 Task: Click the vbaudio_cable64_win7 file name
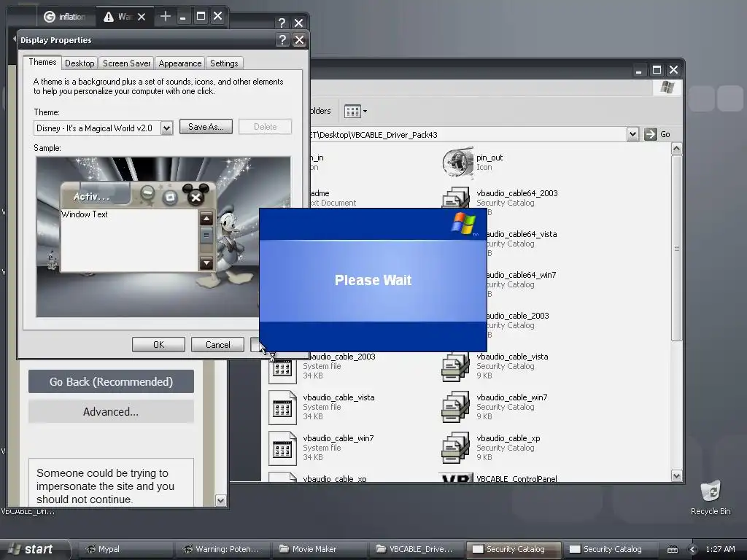coord(521,275)
